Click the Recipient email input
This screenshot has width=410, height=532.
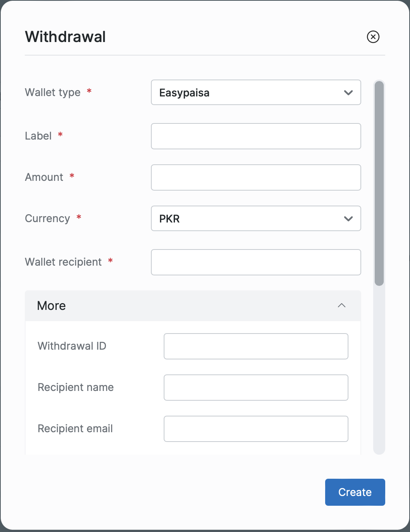[256, 429]
